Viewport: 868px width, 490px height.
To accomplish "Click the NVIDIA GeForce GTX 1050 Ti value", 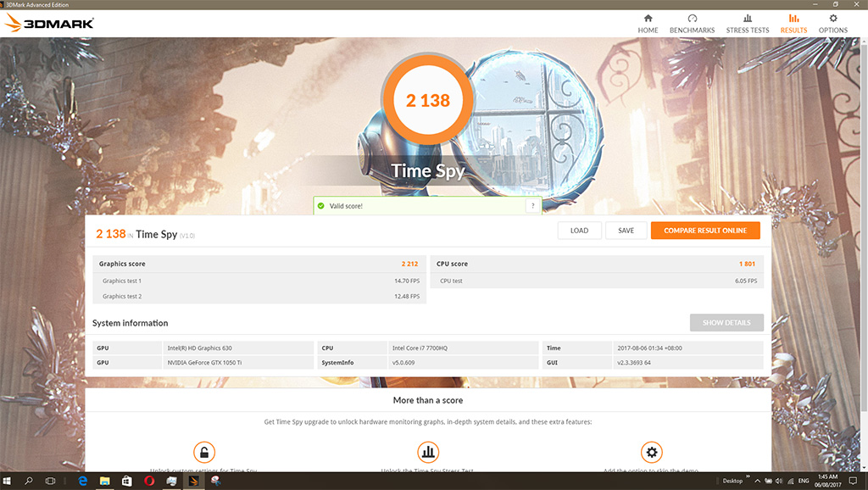I will [x=204, y=363].
